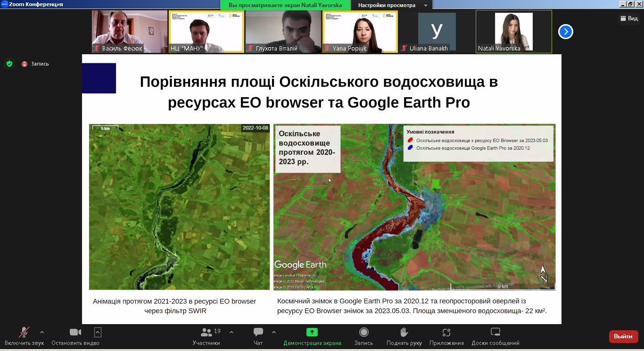Expand audio options arrow next to microphone
Screen dimensions: 644x351
(42, 332)
